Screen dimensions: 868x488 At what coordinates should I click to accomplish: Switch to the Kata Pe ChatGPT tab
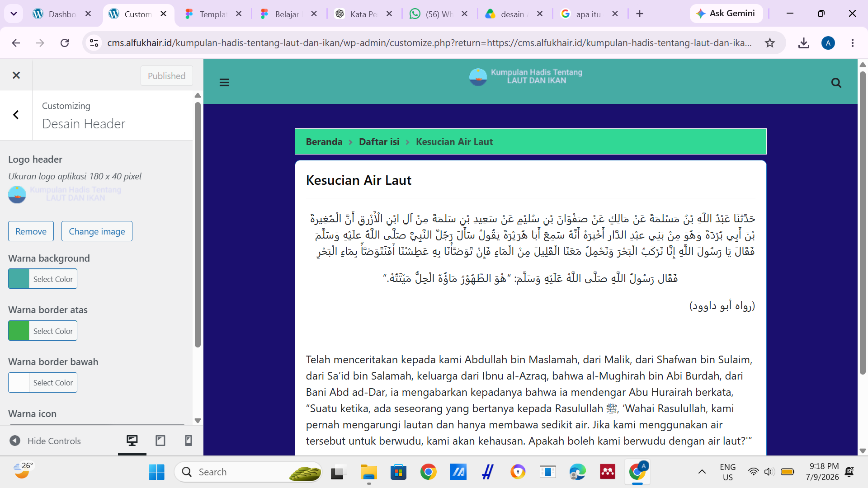(x=363, y=14)
